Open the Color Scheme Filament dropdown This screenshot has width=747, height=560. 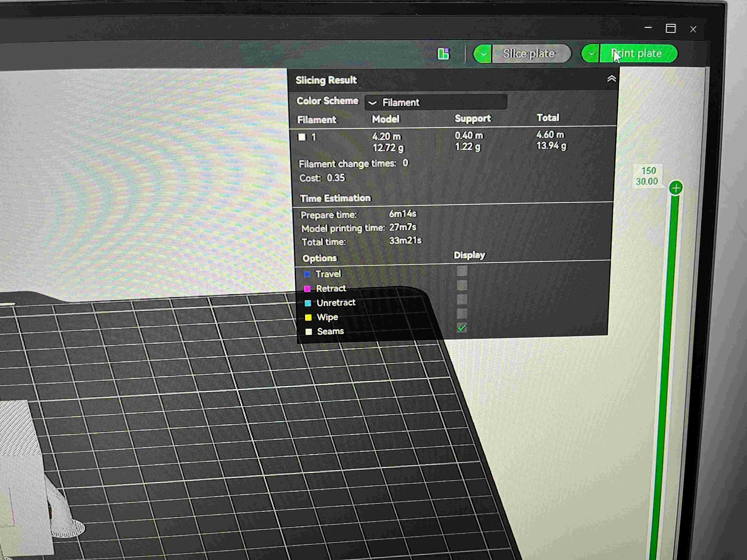pyautogui.click(x=436, y=102)
